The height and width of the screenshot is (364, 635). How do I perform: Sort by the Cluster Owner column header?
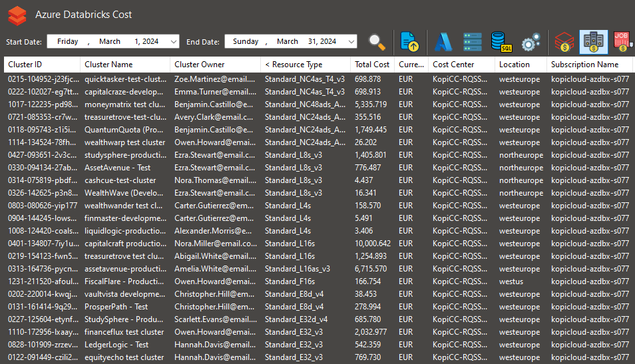[x=216, y=65]
